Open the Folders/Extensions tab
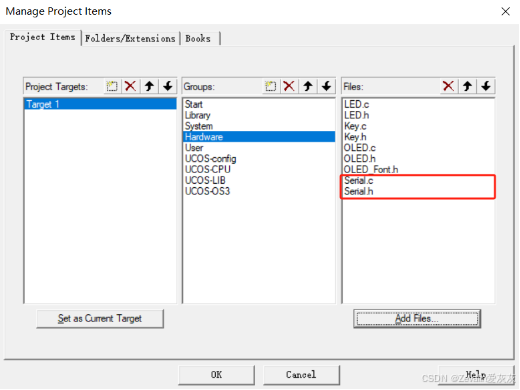The width and height of the screenshot is (520, 390). [130, 39]
